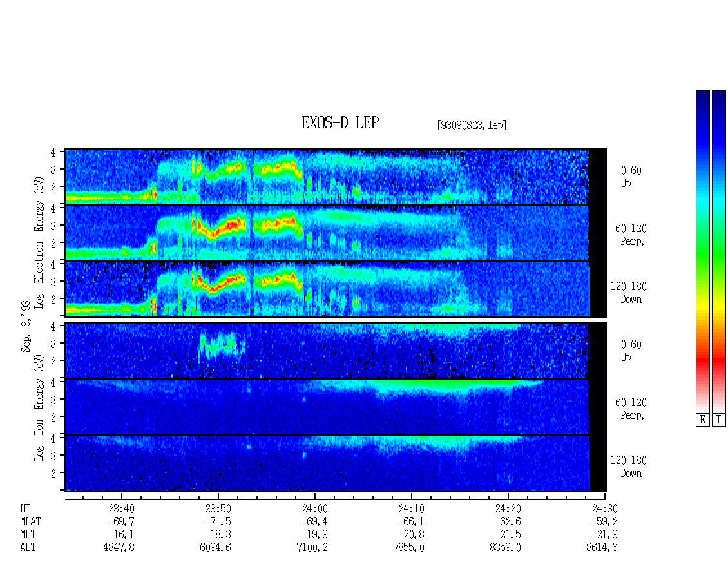Click the ALT row header
Viewport: 728px width, 564px height.
click(x=28, y=548)
